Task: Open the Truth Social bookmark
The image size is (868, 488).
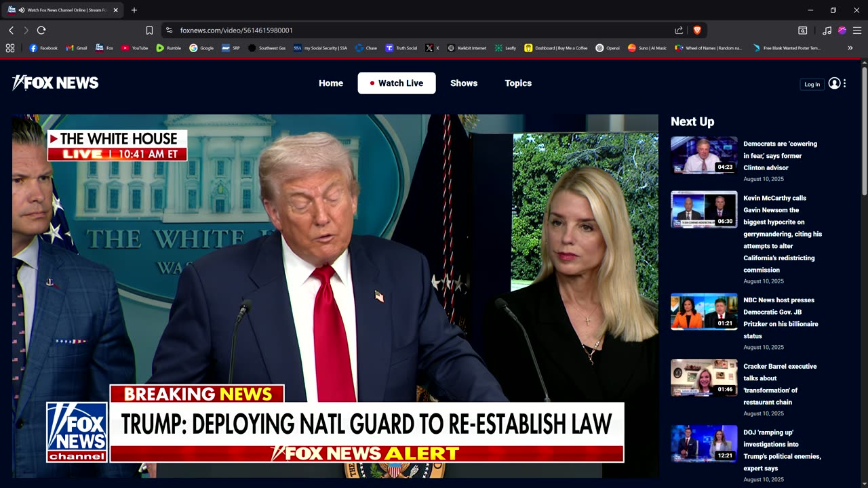Action: point(401,48)
